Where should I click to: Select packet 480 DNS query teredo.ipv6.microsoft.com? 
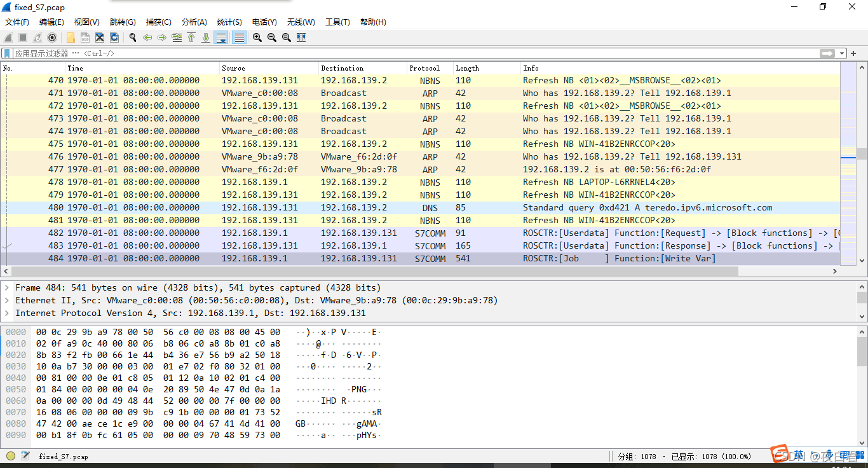click(x=421, y=207)
